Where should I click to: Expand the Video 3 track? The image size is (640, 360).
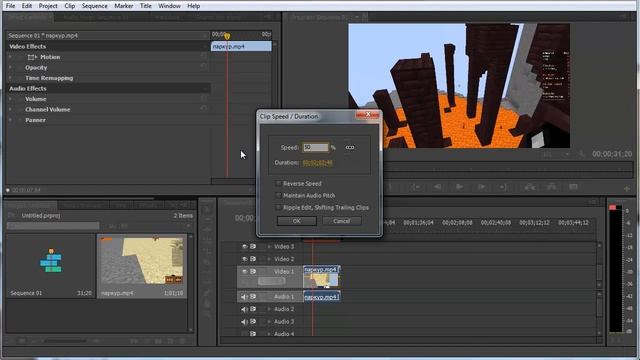tap(269, 247)
